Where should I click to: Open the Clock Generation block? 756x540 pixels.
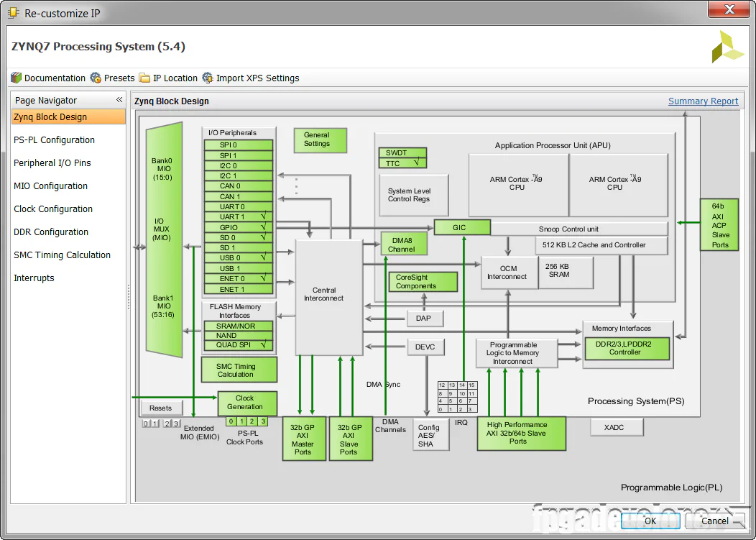point(246,403)
